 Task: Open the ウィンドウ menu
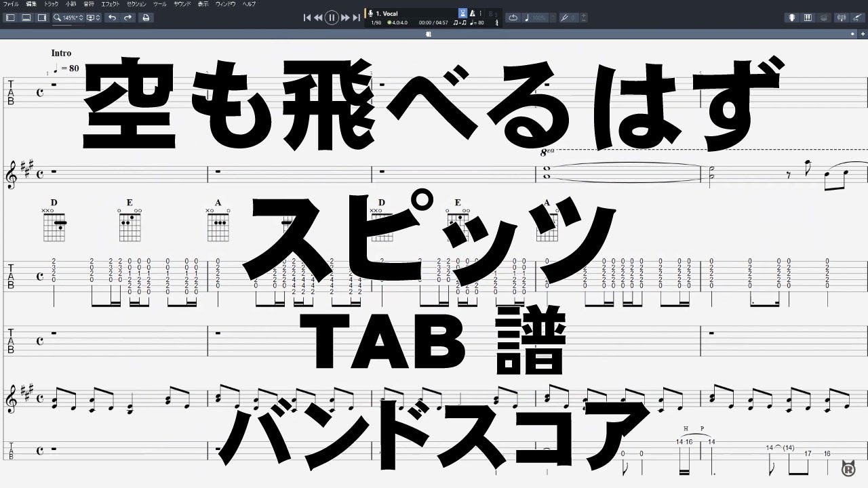(x=226, y=4)
